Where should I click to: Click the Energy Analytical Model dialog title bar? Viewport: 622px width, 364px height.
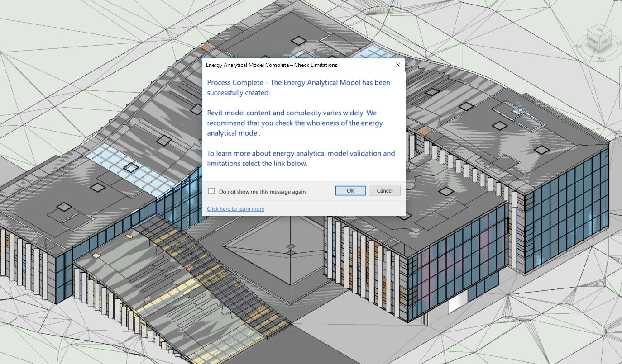(x=294, y=65)
